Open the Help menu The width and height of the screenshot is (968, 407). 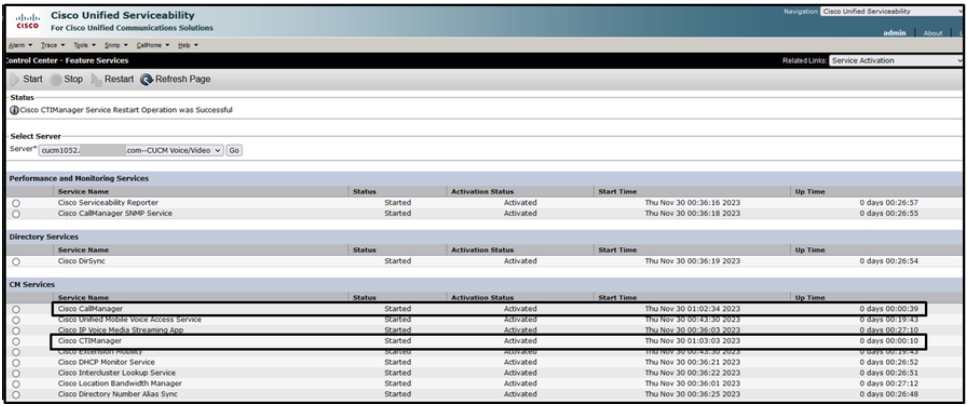(x=188, y=45)
